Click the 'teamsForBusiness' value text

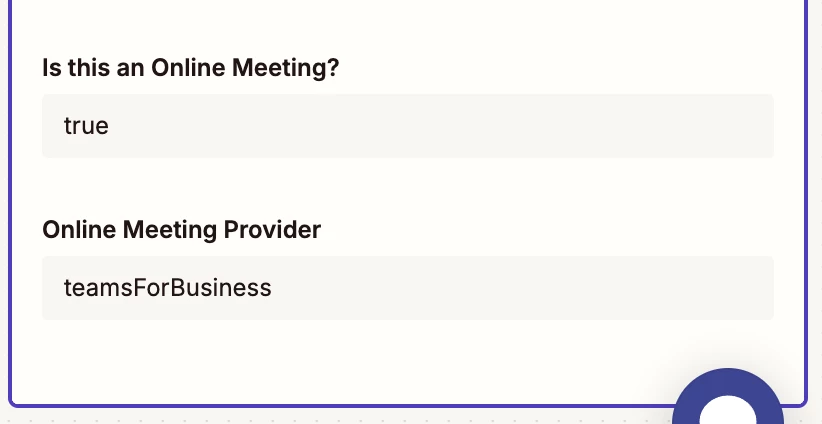pyautogui.click(x=167, y=288)
